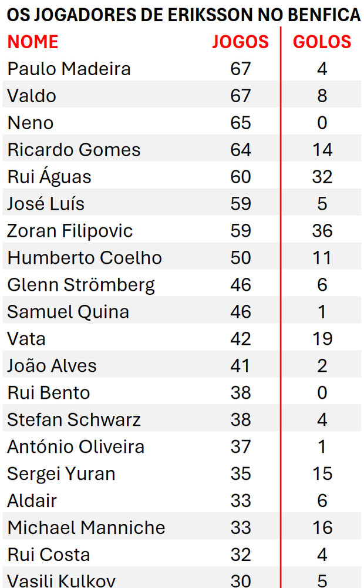Select the Rui Águas name cell
Screen dimensions: 364x588
point(49,177)
